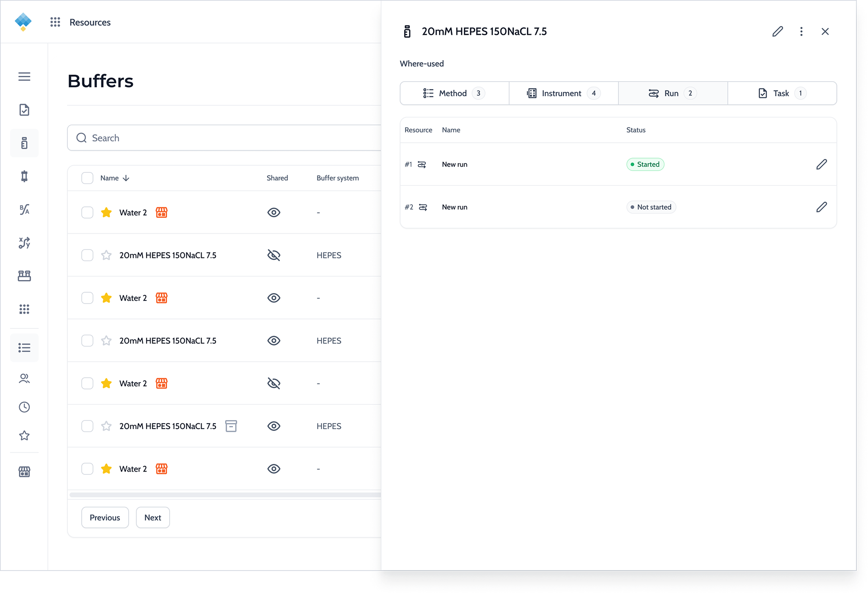This screenshot has width=868, height=594.
Task: Open the apps grid next to Resources
Action: coord(55,22)
